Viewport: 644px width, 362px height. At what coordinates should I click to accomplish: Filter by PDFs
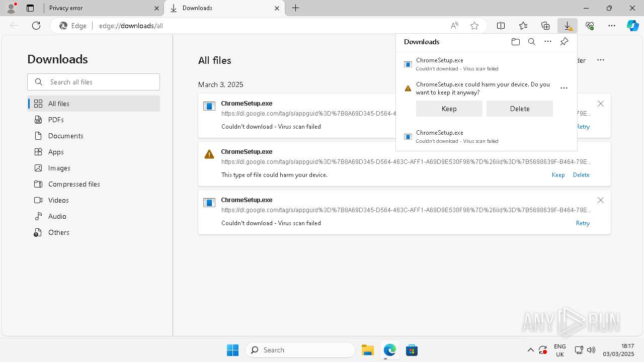click(94, 120)
